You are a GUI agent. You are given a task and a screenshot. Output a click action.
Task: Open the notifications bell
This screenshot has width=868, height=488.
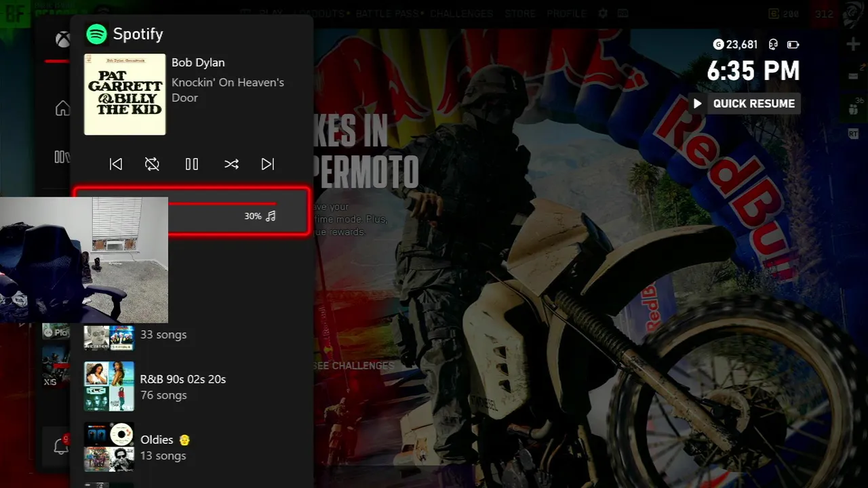(x=60, y=446)
